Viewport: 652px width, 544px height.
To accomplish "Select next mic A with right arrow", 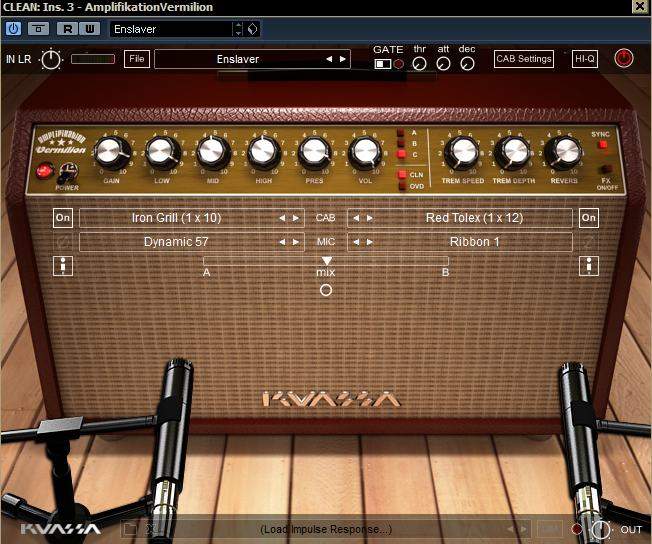I will [x=296, y=242].
